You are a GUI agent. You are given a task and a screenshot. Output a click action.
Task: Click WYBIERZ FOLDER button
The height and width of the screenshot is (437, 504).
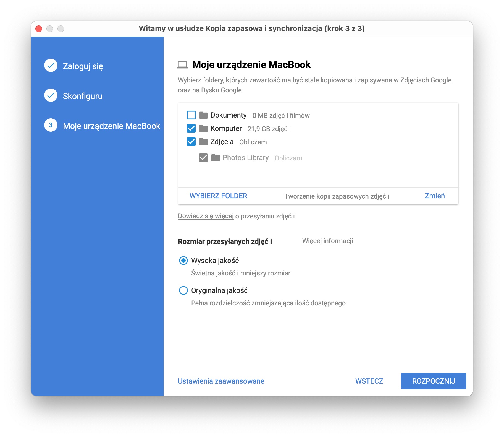(x=218, y=196)
